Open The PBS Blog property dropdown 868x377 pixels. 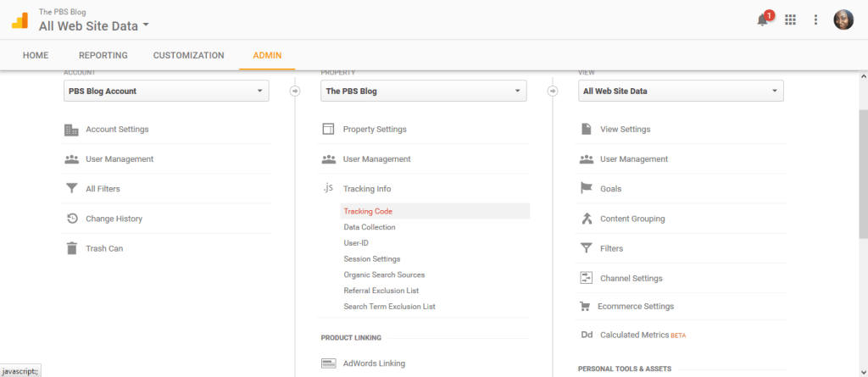tap(424, 91)
